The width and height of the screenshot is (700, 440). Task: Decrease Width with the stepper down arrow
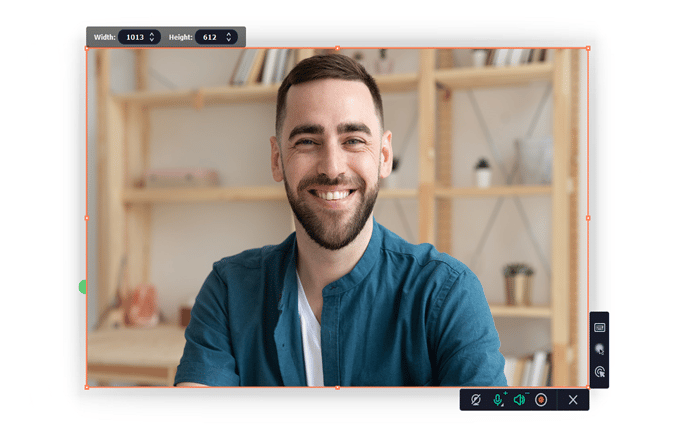152,40
